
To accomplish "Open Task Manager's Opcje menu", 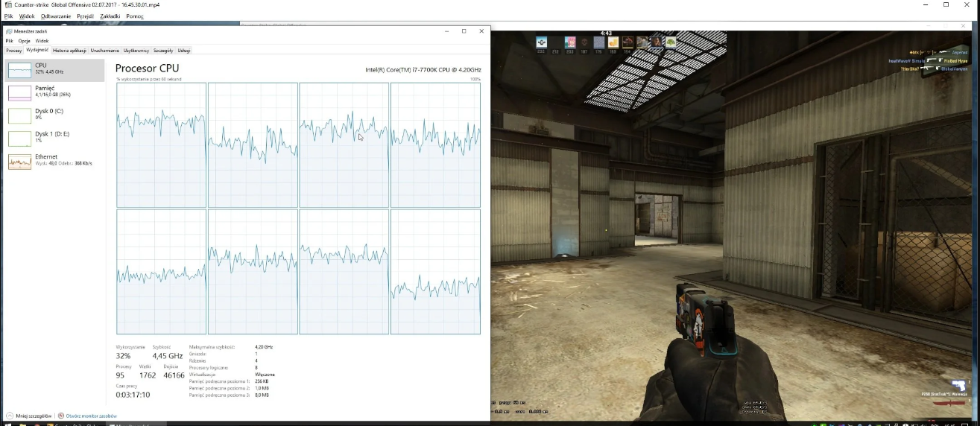I will point(25,41).
